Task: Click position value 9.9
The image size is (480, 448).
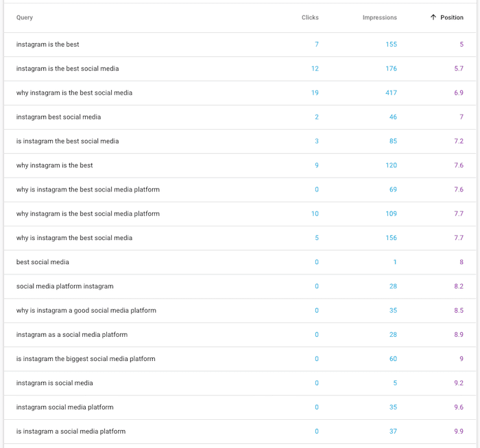Action: (x=459, y=432)
